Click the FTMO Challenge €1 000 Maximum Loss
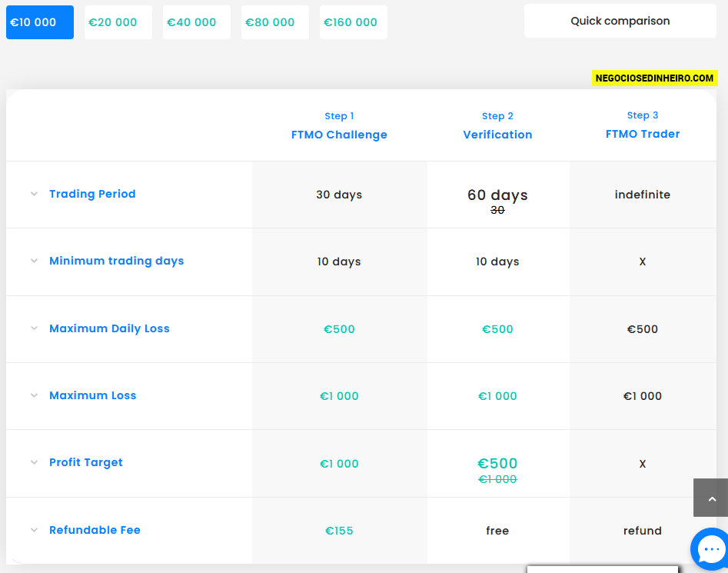Screen dimensions: 728x573 click(x=339, y=396)
